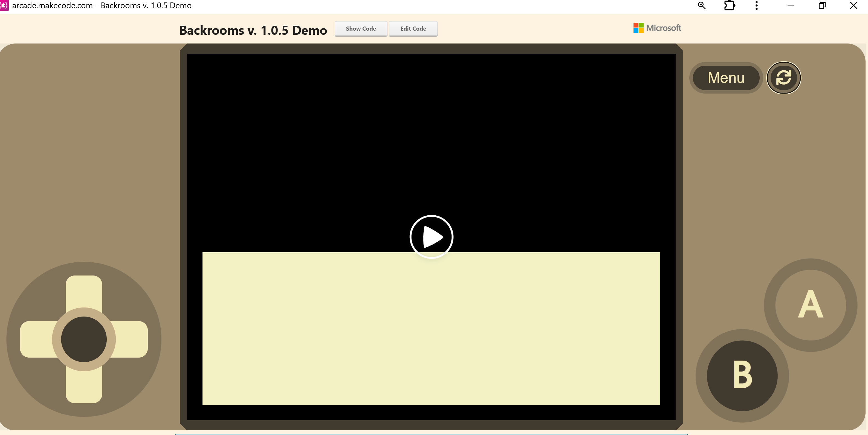The width and height of the screenshot is (868, 435).
Task: Click the restart simulator refresh icon
Action: (x=783, y=78)
